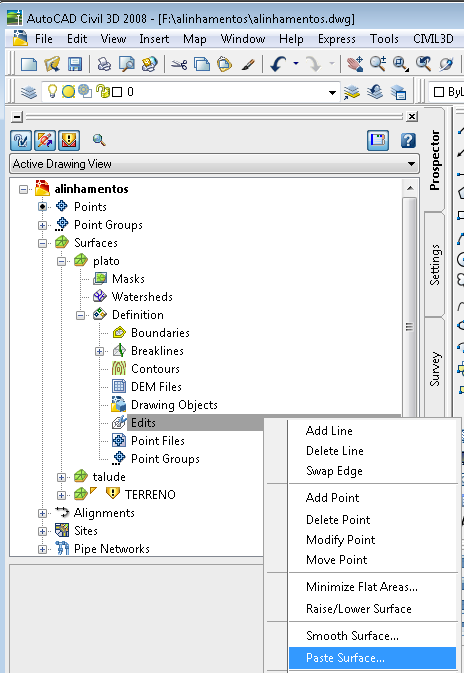464x673 pixels.
Task: Click the Plot printer icon
Action: tap(104, 64)
